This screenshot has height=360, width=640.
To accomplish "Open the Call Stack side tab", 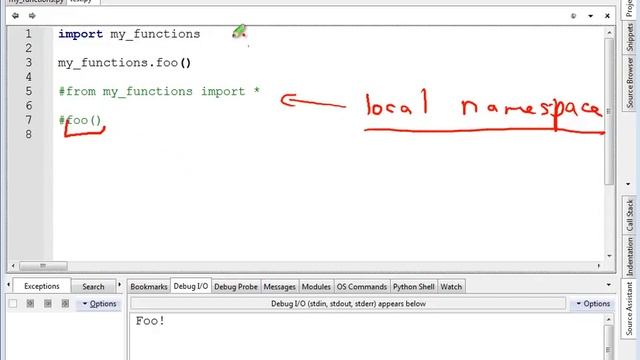I will click(629, 215).
